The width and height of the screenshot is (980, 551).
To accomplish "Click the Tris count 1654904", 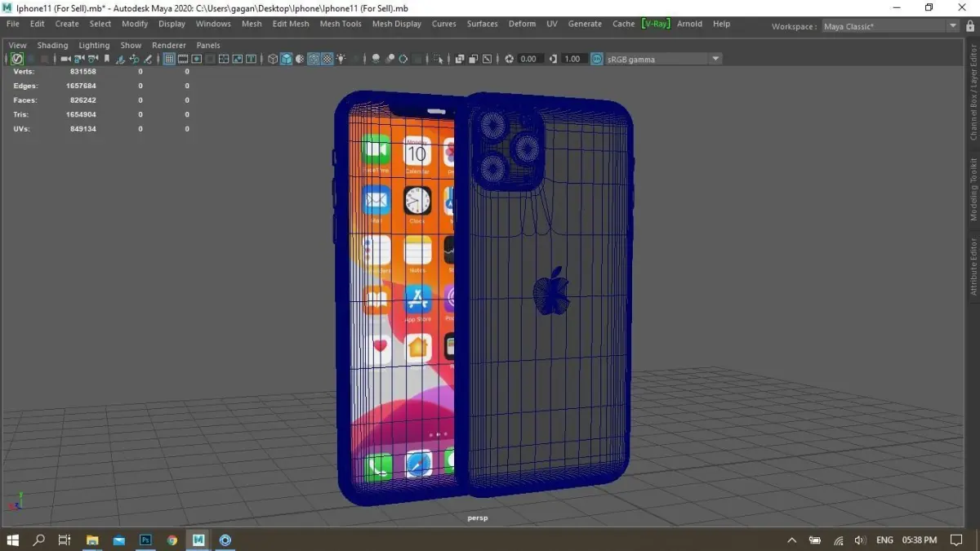I will pos(80,115).
